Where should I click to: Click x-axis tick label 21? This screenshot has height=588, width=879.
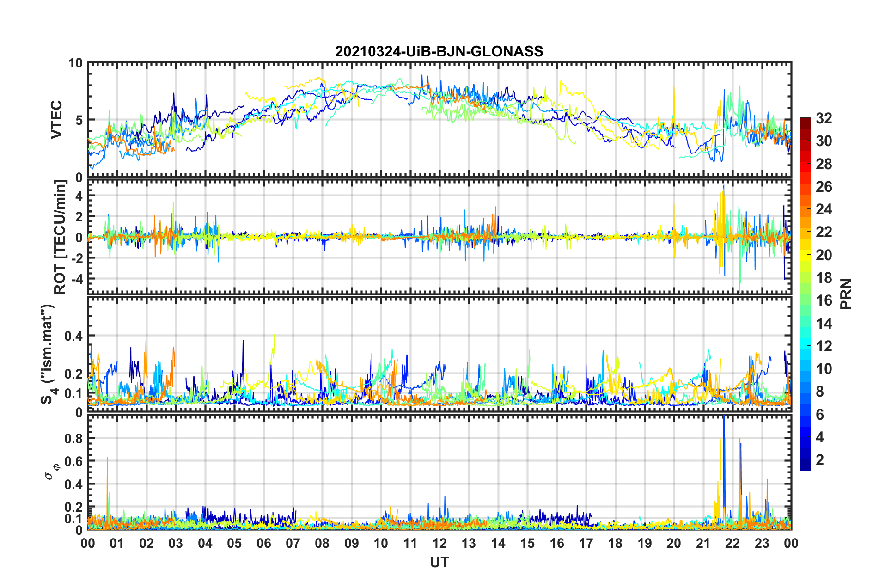[703, 543]
